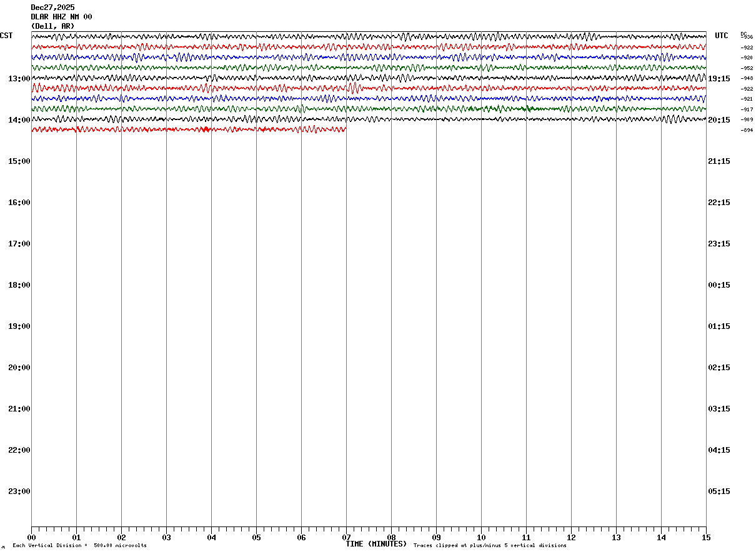Viewport: 756px width, 554px height.
Task: Click the 17:00 CST time label
Action: tap(19, 244)
